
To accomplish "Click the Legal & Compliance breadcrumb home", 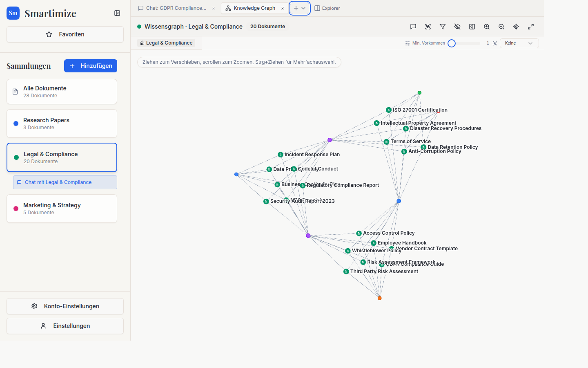I will coord(166,43).
